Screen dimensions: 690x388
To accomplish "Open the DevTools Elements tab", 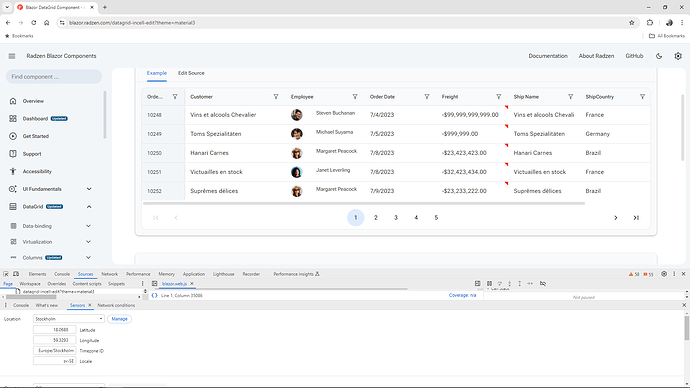I will tap(37, 274).
